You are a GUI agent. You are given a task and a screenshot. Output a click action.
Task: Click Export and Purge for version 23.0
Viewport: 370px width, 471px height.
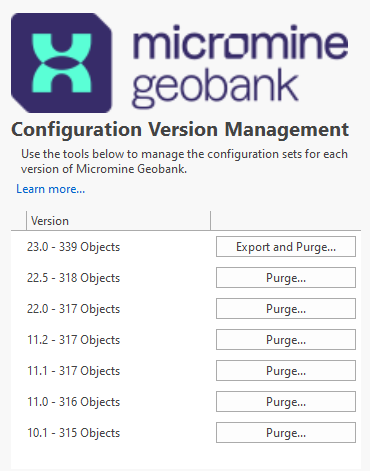click(x=286, y=247)
